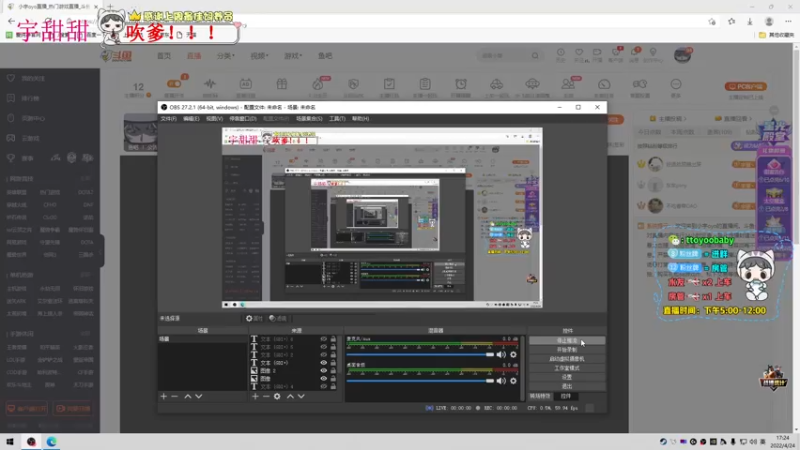Add a new scene with plus button

(x=164, y=396)
